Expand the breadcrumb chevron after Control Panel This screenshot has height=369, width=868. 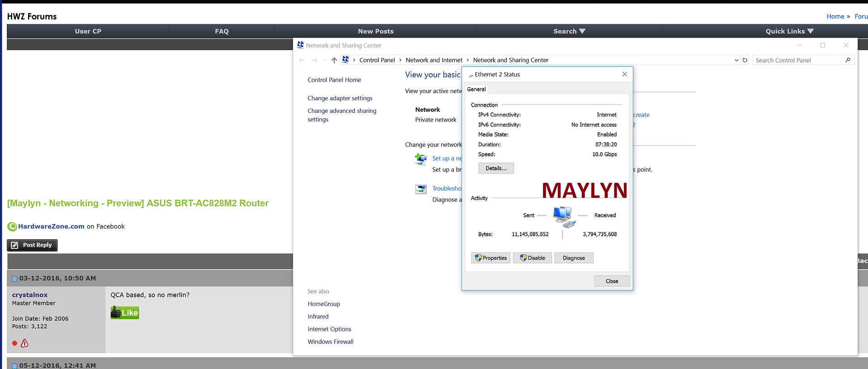[400, 60]
